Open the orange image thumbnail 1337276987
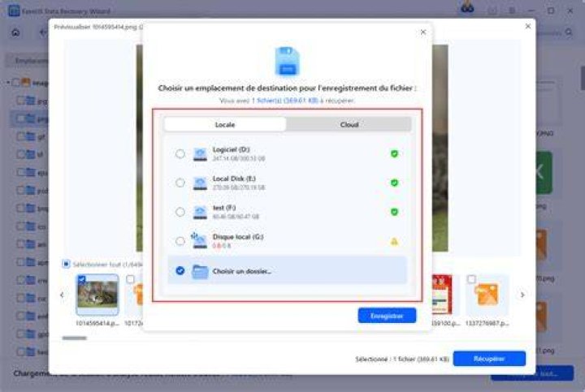Viewport: 585px width, 392px height. click(x=487, y=295)
